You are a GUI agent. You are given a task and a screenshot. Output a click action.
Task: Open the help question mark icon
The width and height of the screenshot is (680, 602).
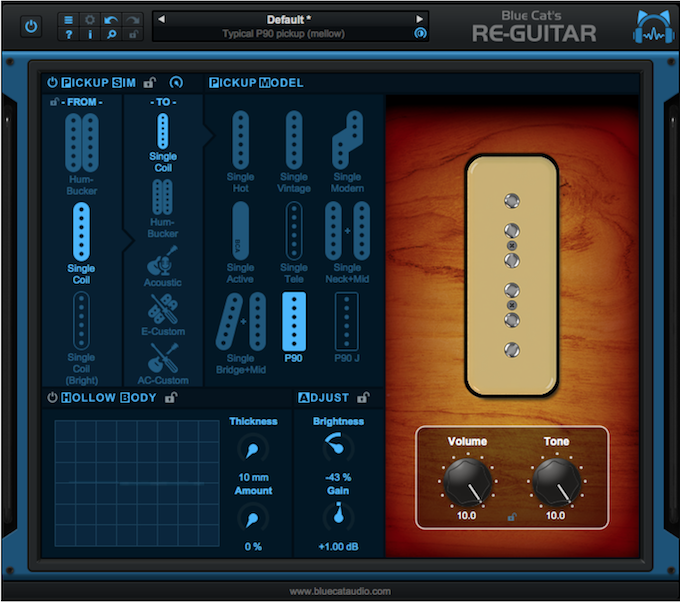pyautogui.click(x=68, y=34)
